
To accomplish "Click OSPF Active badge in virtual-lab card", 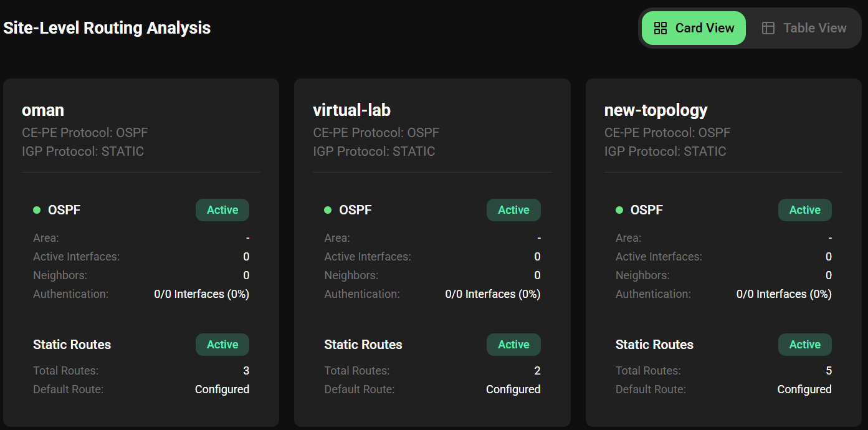I will point(513,210).
